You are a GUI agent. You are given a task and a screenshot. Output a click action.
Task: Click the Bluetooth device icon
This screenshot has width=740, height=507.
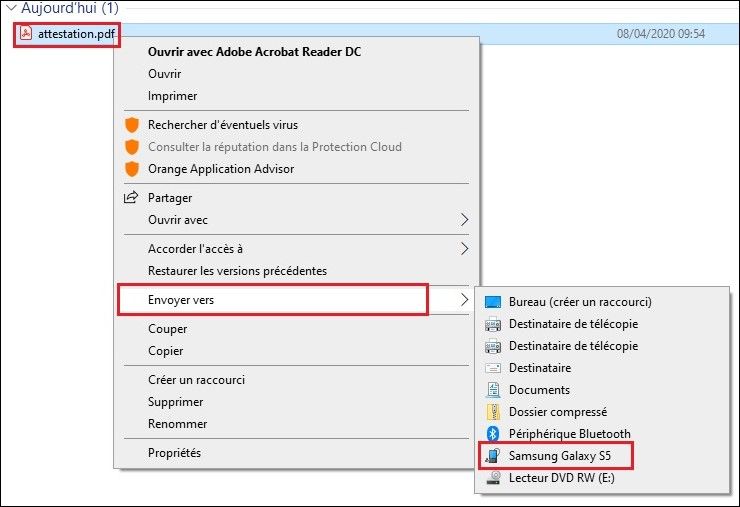[492, 434]
